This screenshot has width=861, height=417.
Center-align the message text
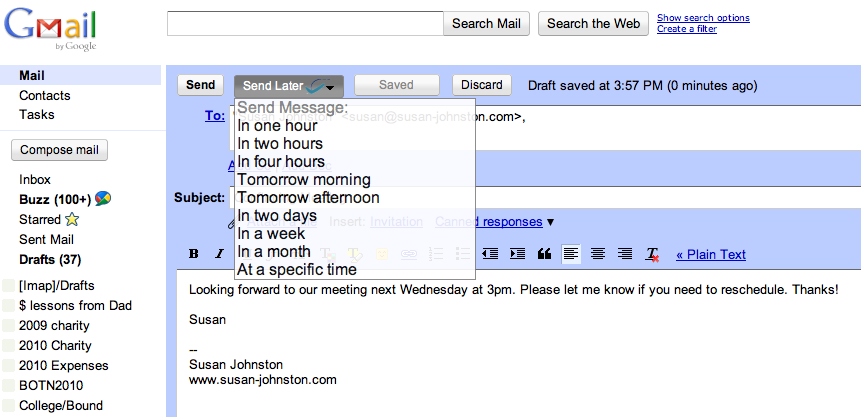tap(598, 254)
